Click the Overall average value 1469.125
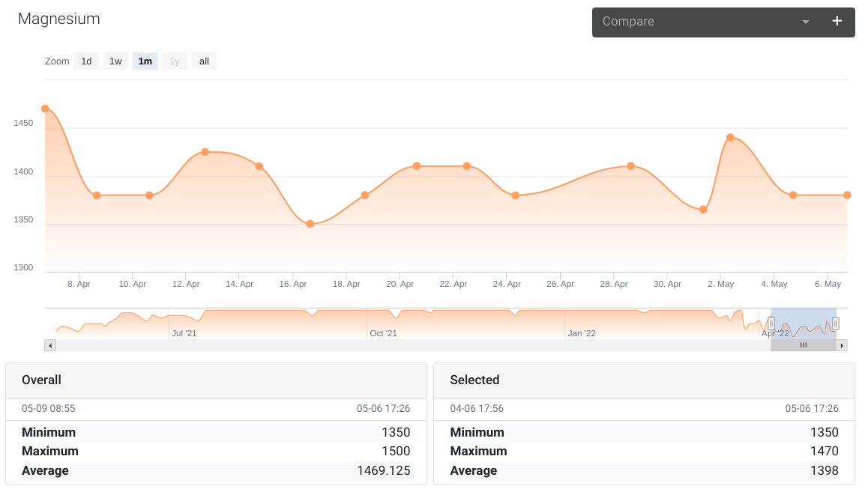868x498 pixels. [x=384, y=471]
